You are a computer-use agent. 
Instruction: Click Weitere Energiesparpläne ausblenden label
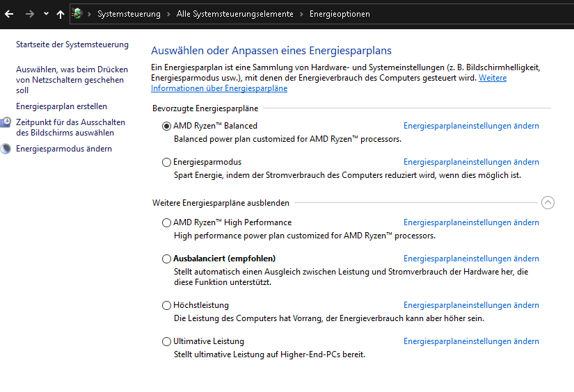click(221, 203)
